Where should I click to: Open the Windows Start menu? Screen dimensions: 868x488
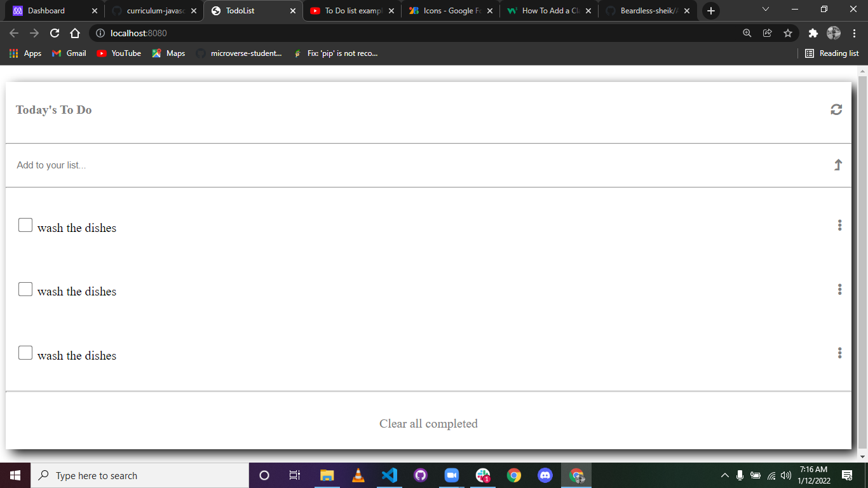click(x=15, y=475)
